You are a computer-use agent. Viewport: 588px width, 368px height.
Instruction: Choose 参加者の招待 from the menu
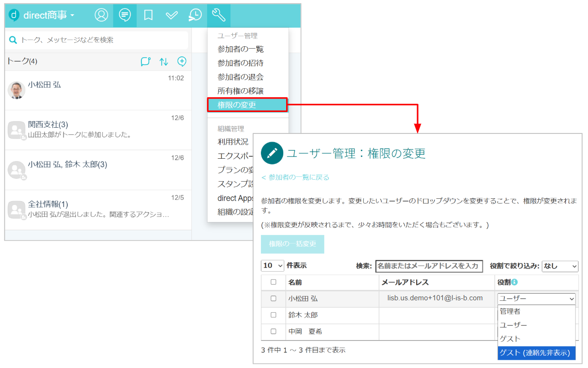[240, 63]
